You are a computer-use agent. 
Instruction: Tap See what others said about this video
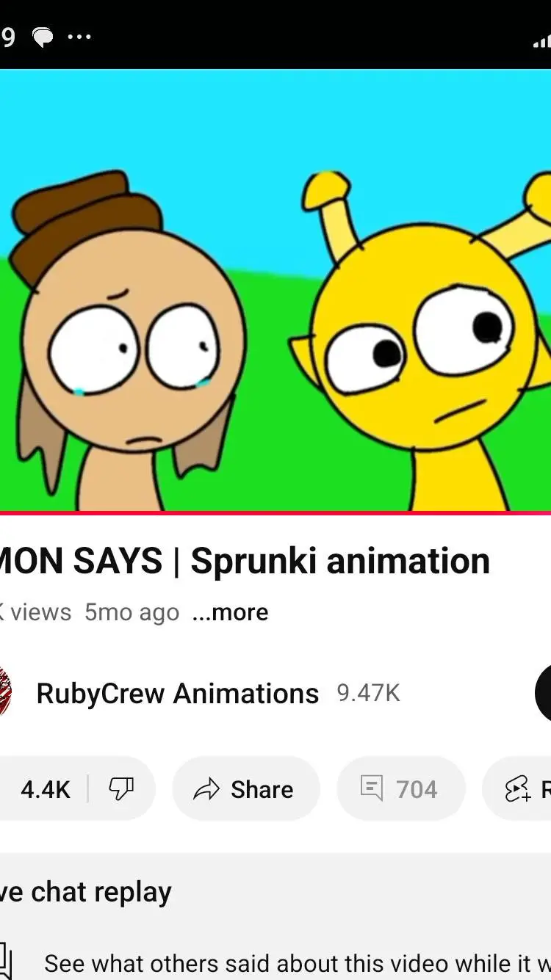point(298,963)
